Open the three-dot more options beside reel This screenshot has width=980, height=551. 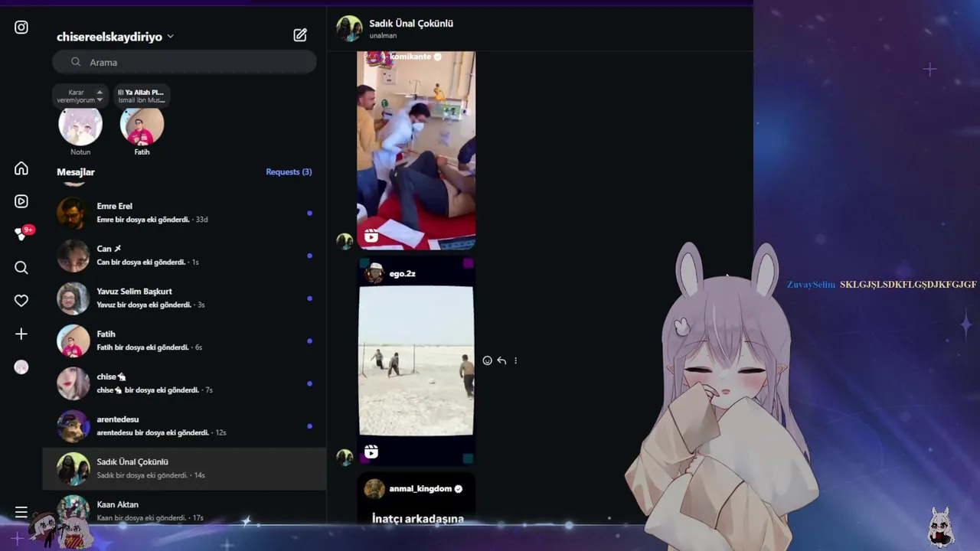(515, 360)
